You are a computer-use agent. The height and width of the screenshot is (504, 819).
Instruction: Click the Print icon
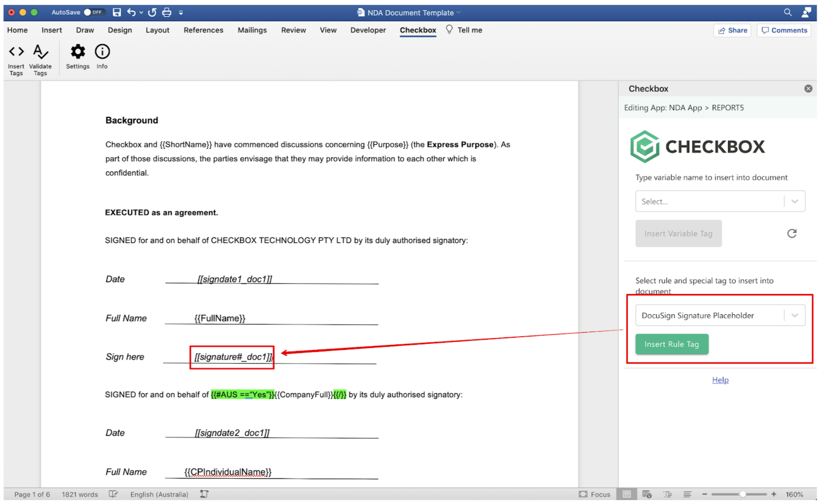click(x=167, y=12)
